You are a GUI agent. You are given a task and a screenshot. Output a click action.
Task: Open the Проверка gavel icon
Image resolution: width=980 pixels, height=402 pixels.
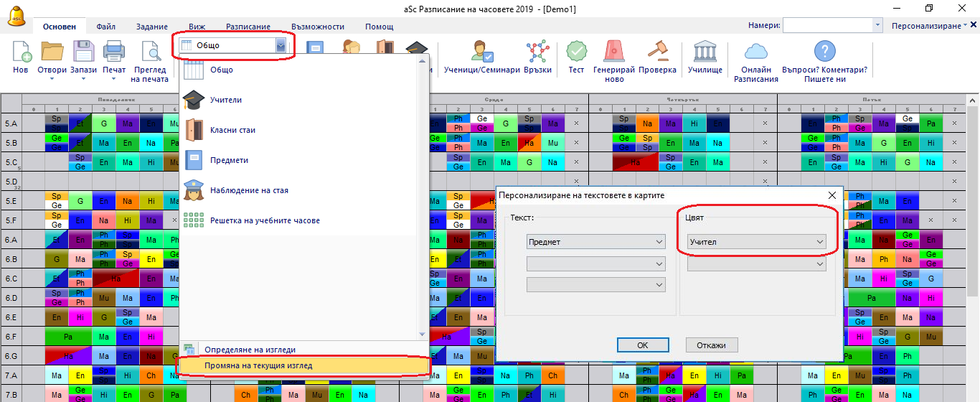pos(657,53)
